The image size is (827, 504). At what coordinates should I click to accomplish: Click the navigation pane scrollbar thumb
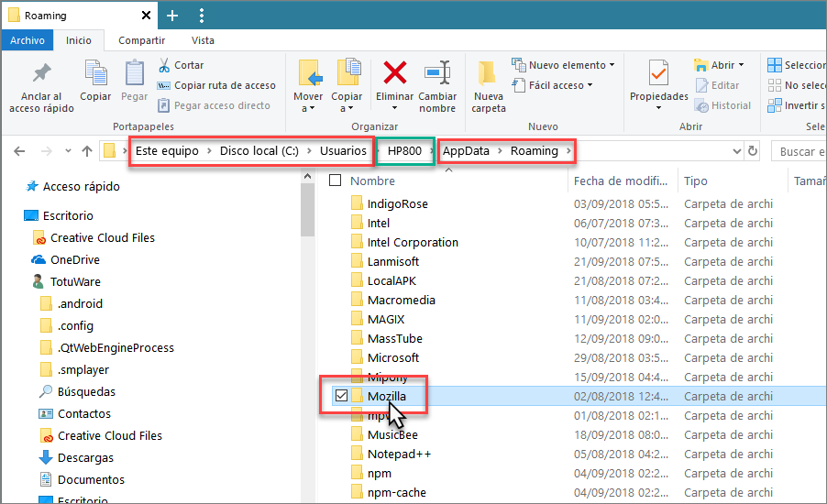click(307, 211)
